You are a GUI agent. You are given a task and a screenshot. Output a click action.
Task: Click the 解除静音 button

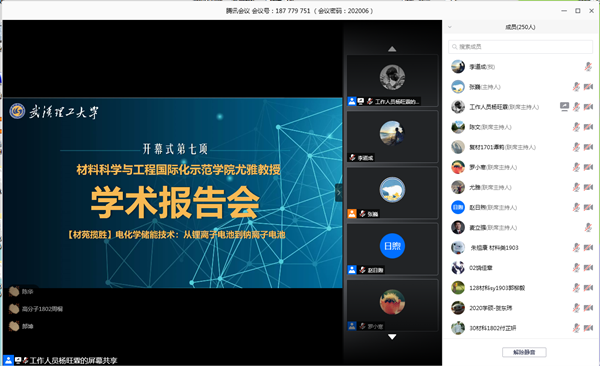coord(524,352)
